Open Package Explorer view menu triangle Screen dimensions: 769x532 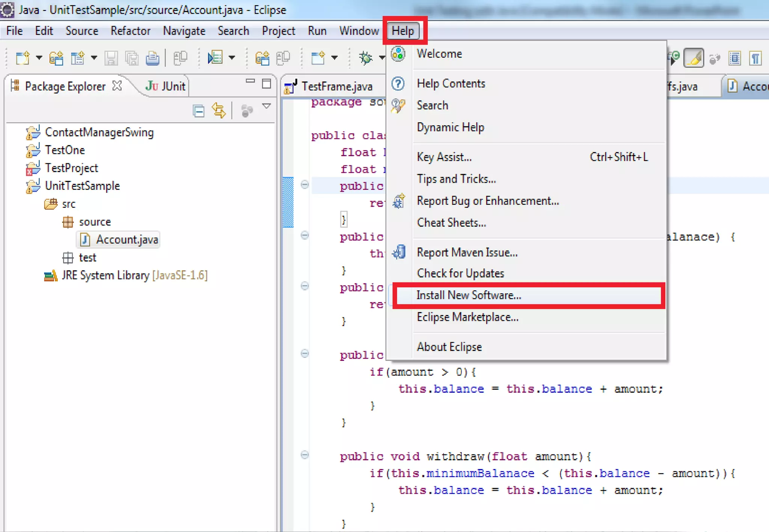(267, 107)
